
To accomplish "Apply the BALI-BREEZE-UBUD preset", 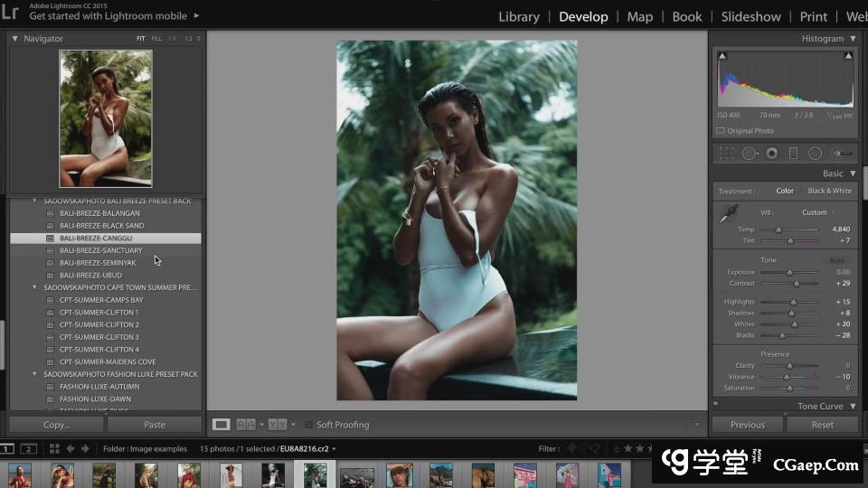I will tap(90, 275).
